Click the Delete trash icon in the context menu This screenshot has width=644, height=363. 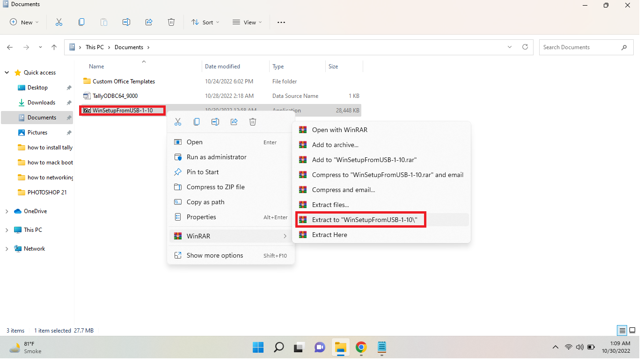pos(253,122)
